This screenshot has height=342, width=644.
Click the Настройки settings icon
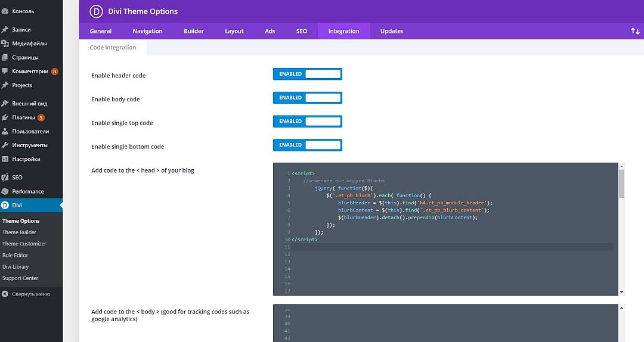pos(5,159)
